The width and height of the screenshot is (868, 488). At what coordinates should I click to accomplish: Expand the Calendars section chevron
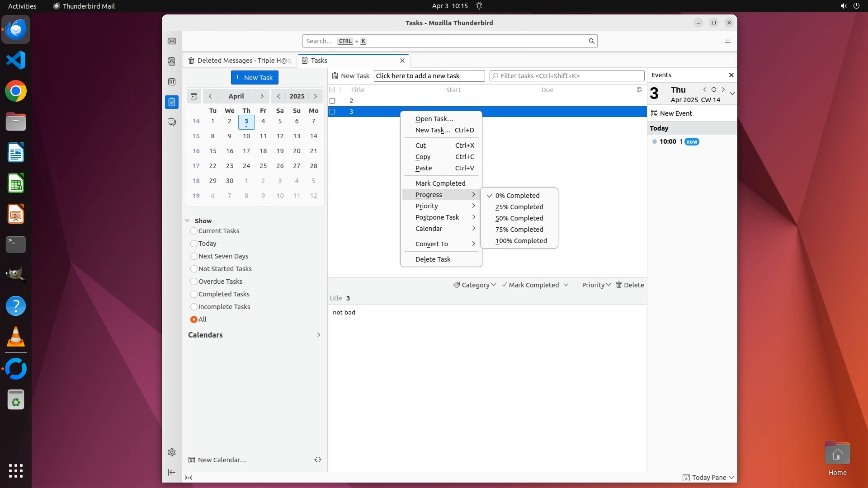click(x=318, y=335)
